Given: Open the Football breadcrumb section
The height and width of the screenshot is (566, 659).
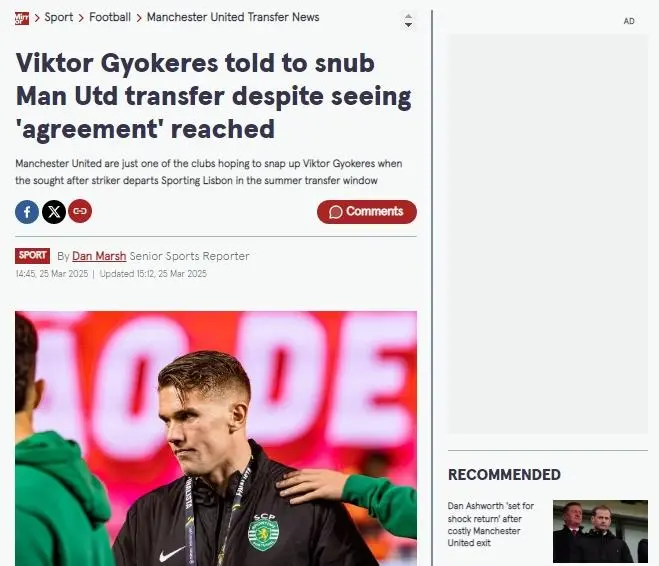Looking at the screenshot, I should pos(110,17).
